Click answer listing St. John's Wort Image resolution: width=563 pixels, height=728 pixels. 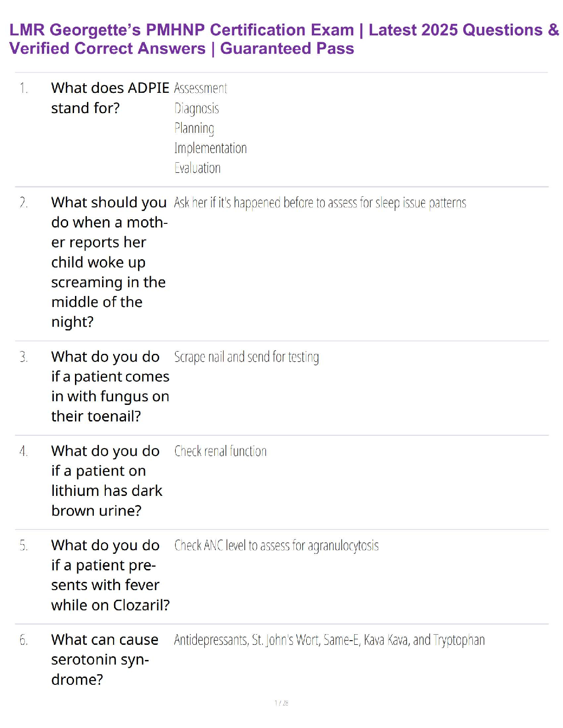pyautogui.click(x=329, y=640)
